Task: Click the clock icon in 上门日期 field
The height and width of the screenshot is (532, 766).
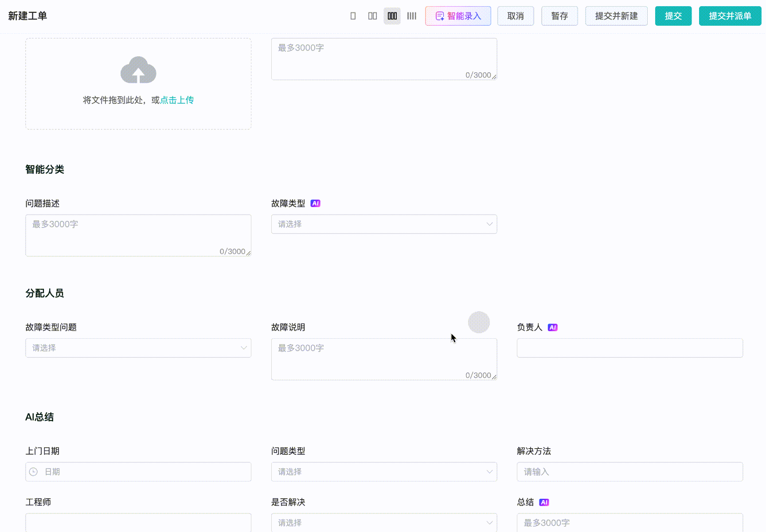Action: pyautogui.click(x=33, y=472)
